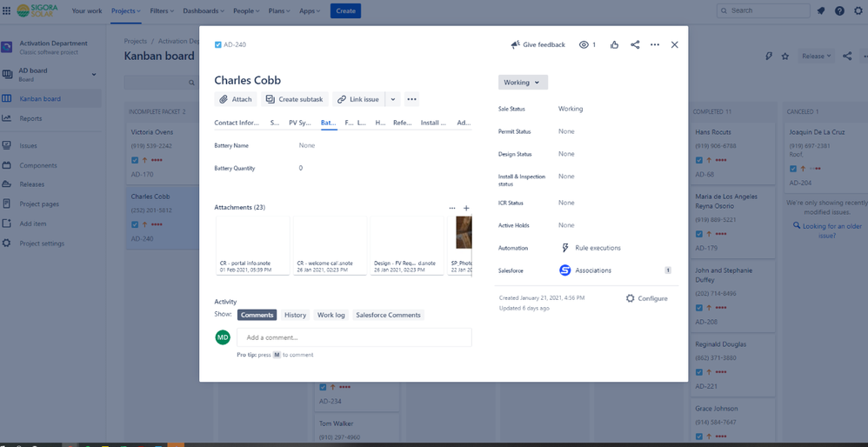The height and width of the screenshot is (447, 868).
Task: Switch to the Install ... tab
Action: (433, 123)
